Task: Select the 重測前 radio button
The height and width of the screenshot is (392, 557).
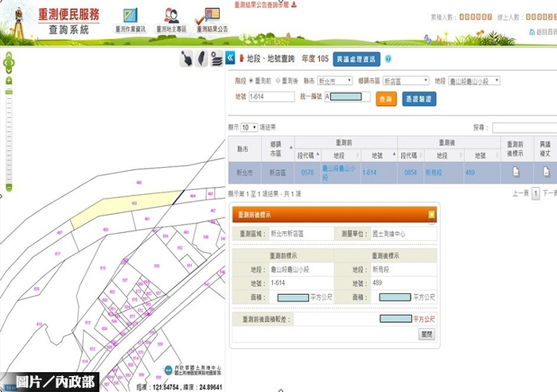Action: click(251, 81)
